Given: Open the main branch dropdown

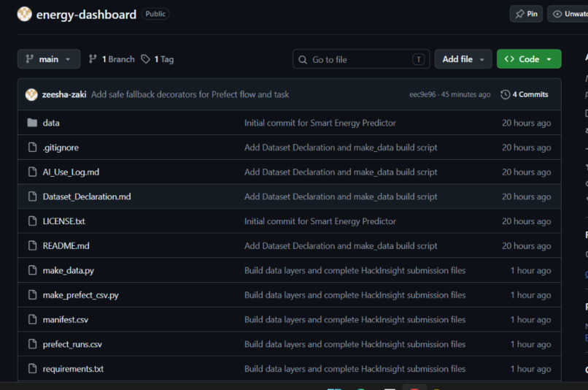Looking at the screenshot, I should point(49,59).
